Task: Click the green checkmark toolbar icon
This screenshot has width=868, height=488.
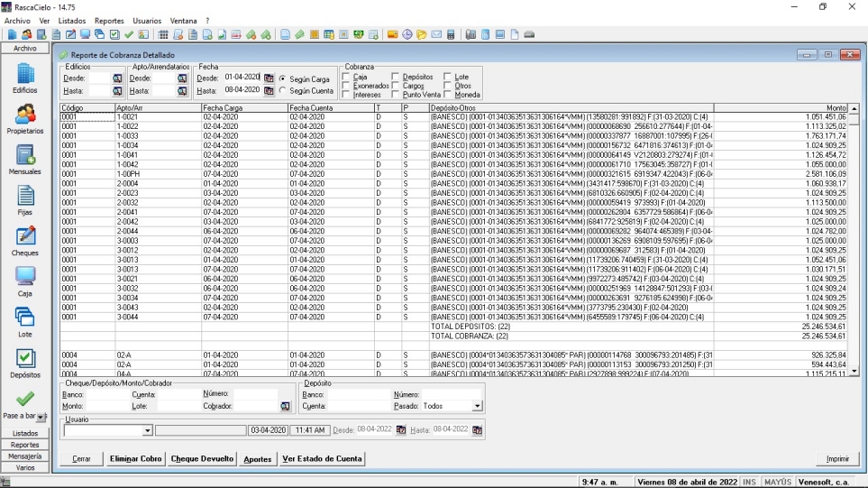Action: [x=129, y=34]
